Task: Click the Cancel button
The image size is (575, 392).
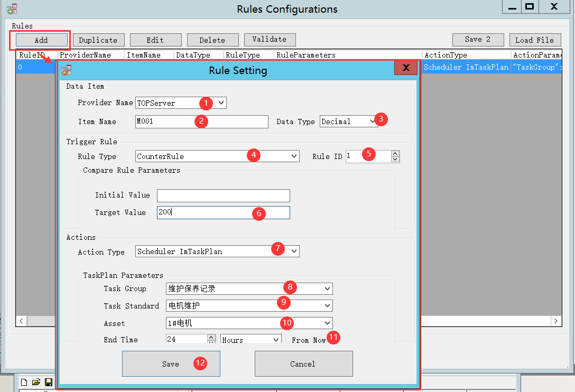Action: point(303,364)
